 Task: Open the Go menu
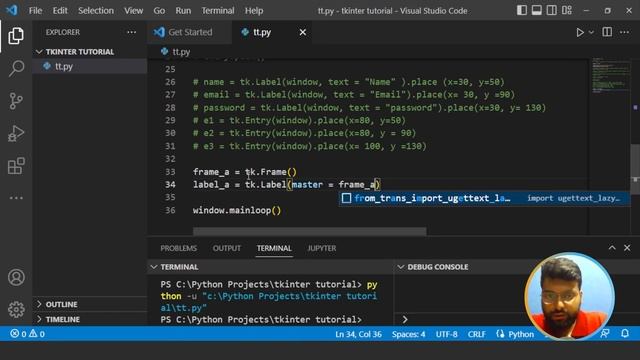click(x=159, y=11)
